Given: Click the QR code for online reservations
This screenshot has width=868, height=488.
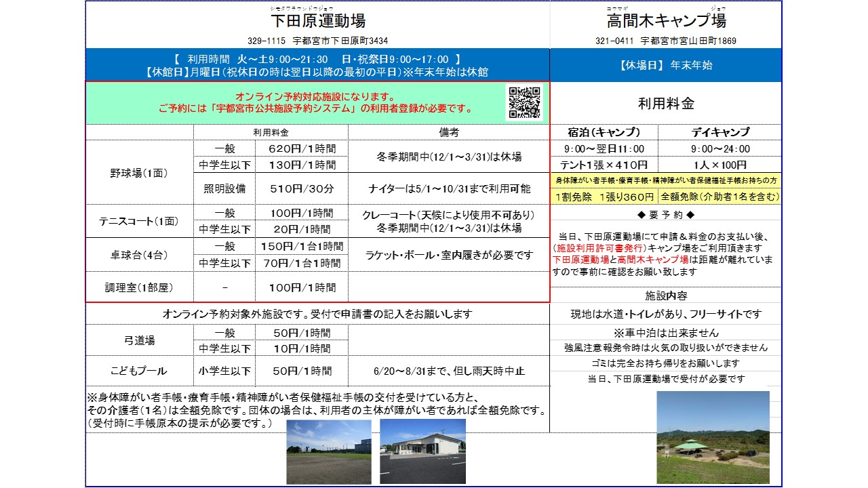Looking at the screenshot, I should [x=524, y=102].
